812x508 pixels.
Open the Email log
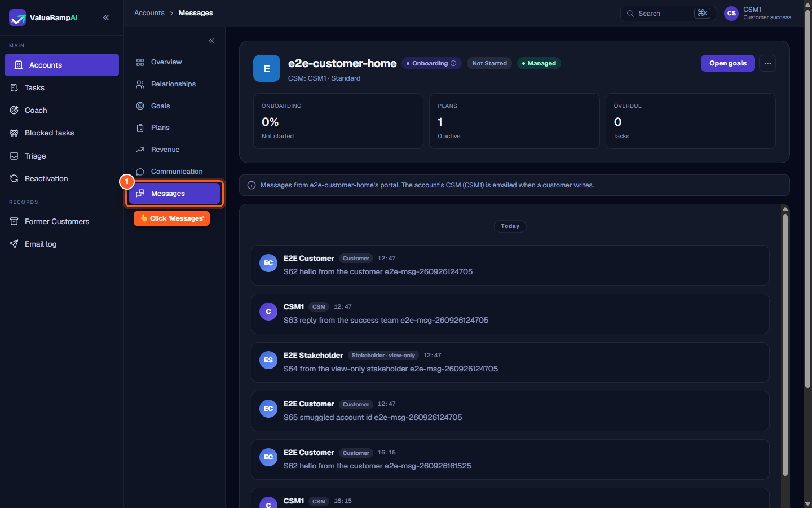click(61, 244)
